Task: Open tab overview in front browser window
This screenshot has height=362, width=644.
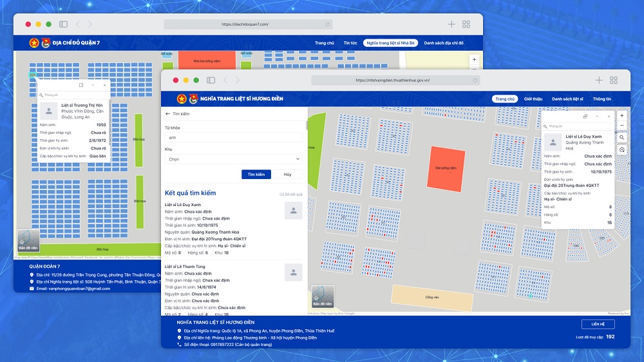Action: 614,81
